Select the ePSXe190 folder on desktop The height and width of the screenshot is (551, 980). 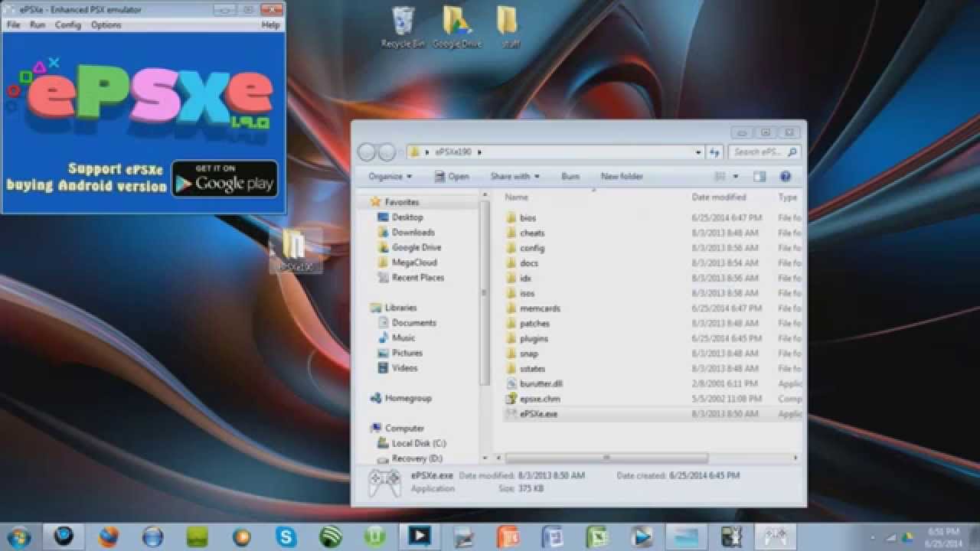pyautogui.click(x=295, y=251)
